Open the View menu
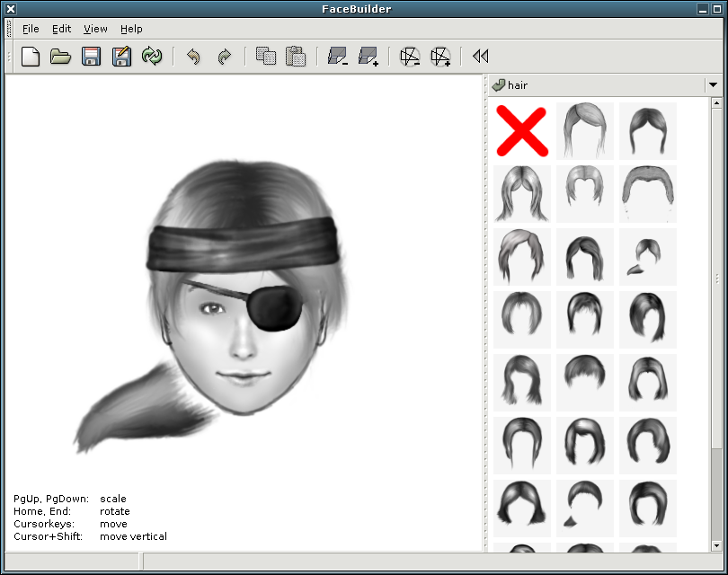The height and width of the screenshot is (575, 728). point(95,29)
